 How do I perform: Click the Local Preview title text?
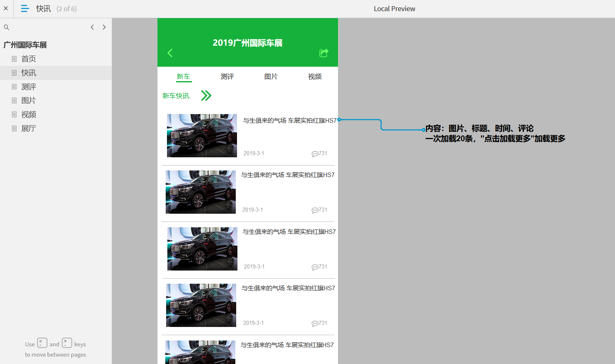394,9
